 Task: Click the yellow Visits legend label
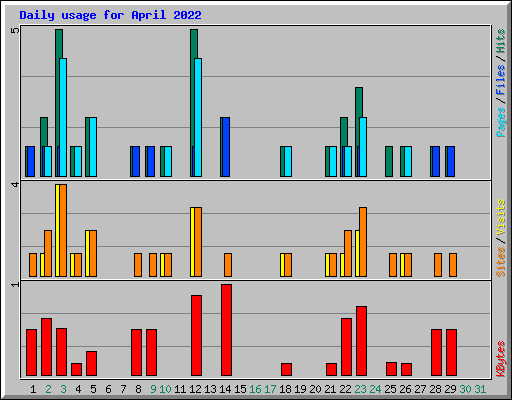point(501,218)
